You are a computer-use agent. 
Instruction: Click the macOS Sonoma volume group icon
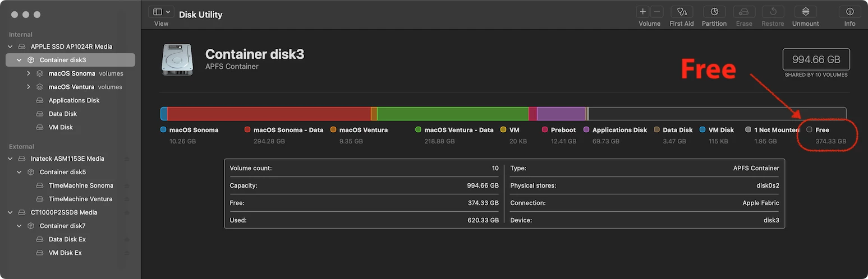(40, 73)
